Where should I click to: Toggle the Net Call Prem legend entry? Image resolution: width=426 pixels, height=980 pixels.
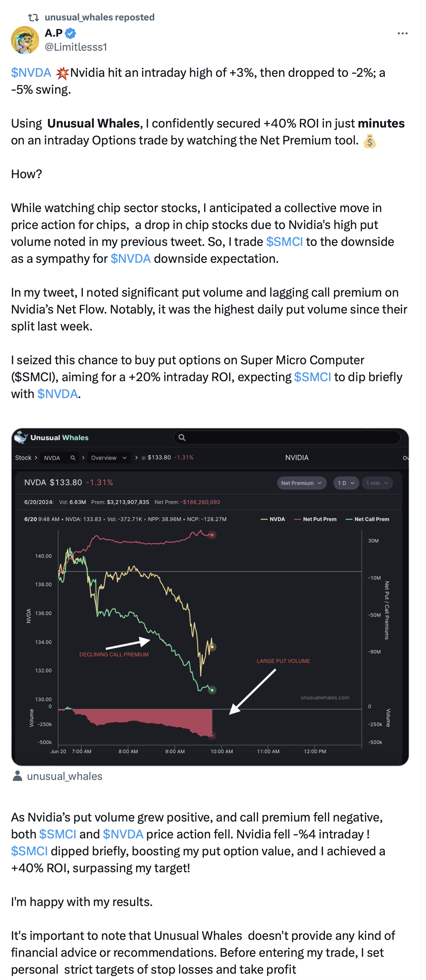pyautogui.click(x=368, y=519)
